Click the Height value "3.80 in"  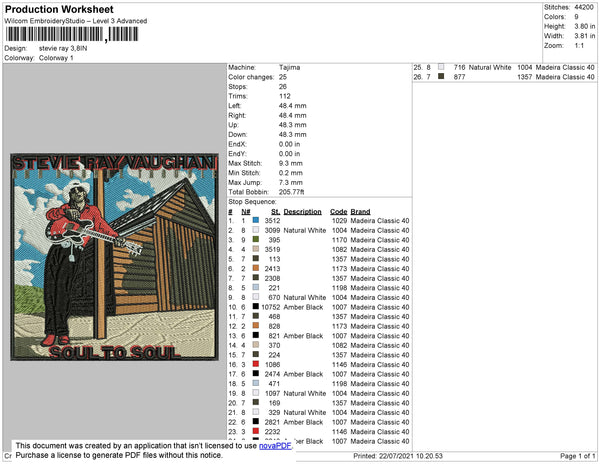(584, 26)
